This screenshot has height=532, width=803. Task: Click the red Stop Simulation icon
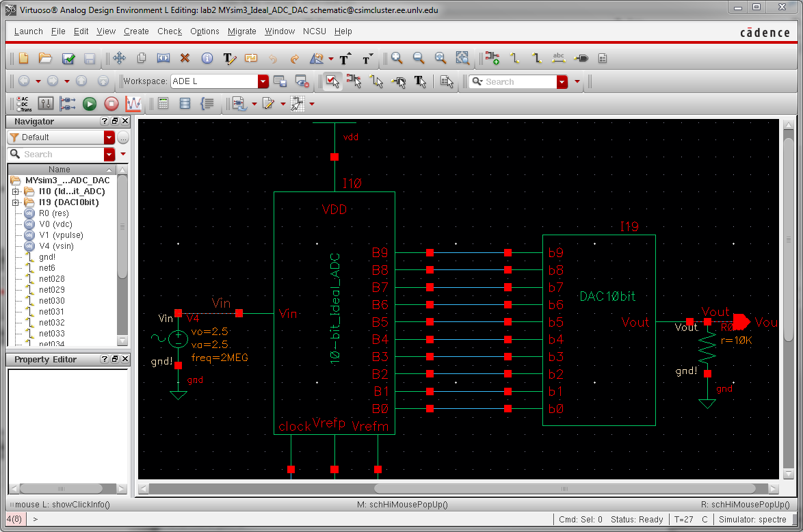(111, 104)
